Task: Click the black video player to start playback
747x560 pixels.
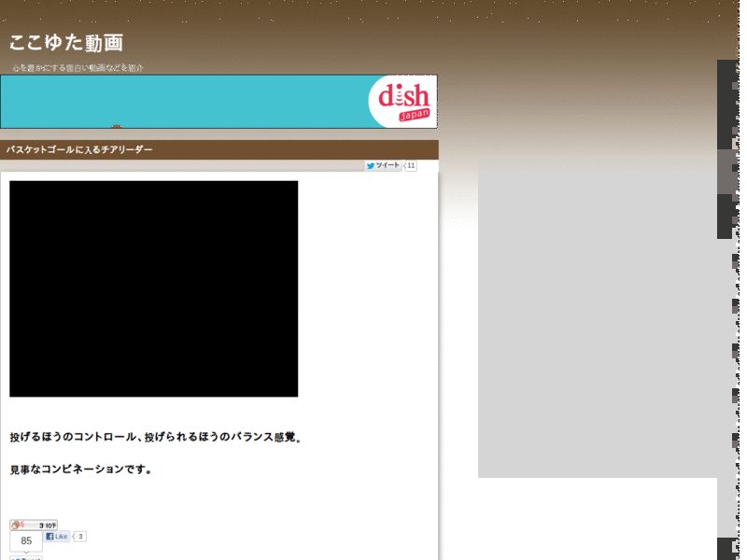Action: (152, 289)
